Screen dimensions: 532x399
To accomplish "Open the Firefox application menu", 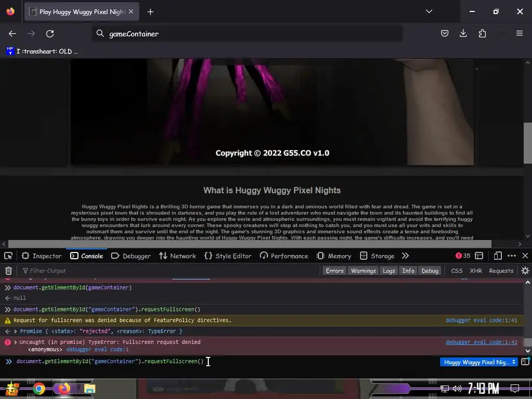I will (x=519, y=33).
